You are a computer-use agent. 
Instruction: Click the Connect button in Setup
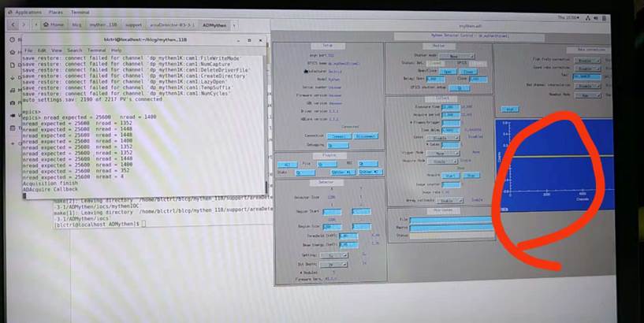pyautogui.click(x=338, y=136)
